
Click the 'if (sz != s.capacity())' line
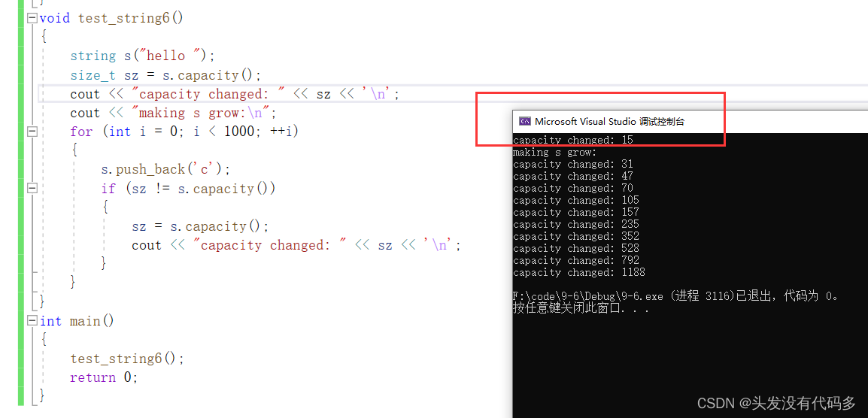pyautogui.click(x=188, y=189)
